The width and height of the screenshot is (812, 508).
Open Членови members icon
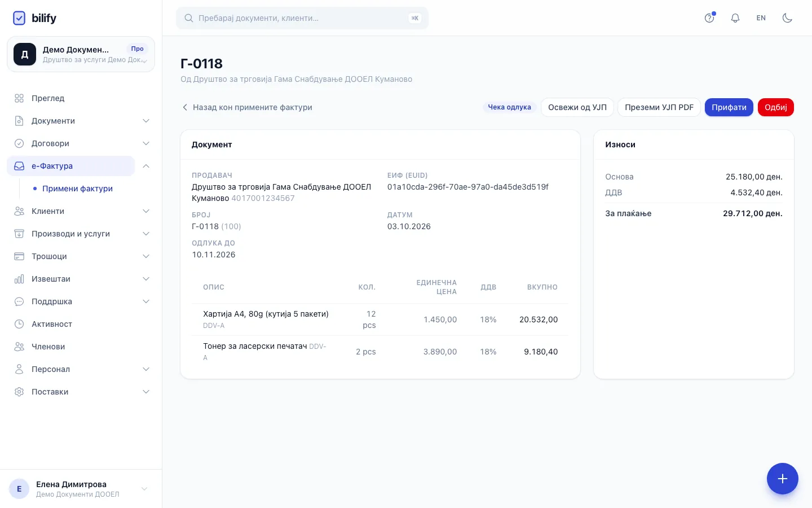[x=19, y=347]
